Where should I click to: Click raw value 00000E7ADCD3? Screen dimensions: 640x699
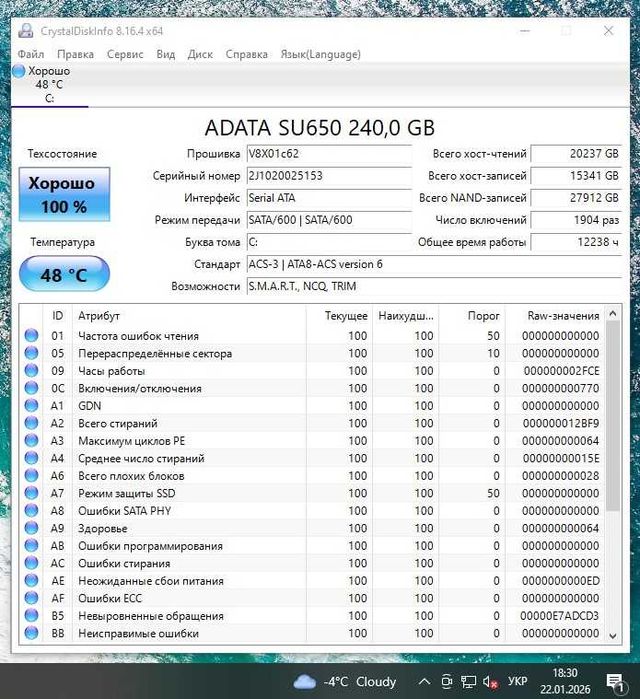click(559, 616)
